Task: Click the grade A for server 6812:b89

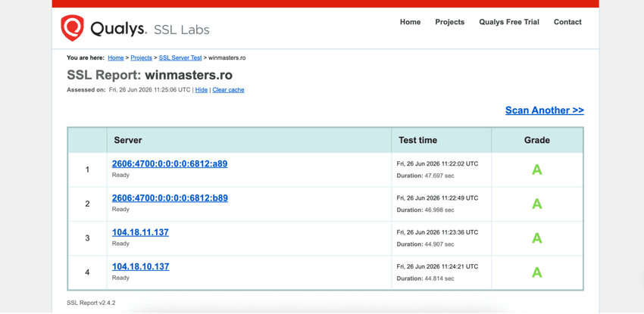Action: tap(537, 204)
